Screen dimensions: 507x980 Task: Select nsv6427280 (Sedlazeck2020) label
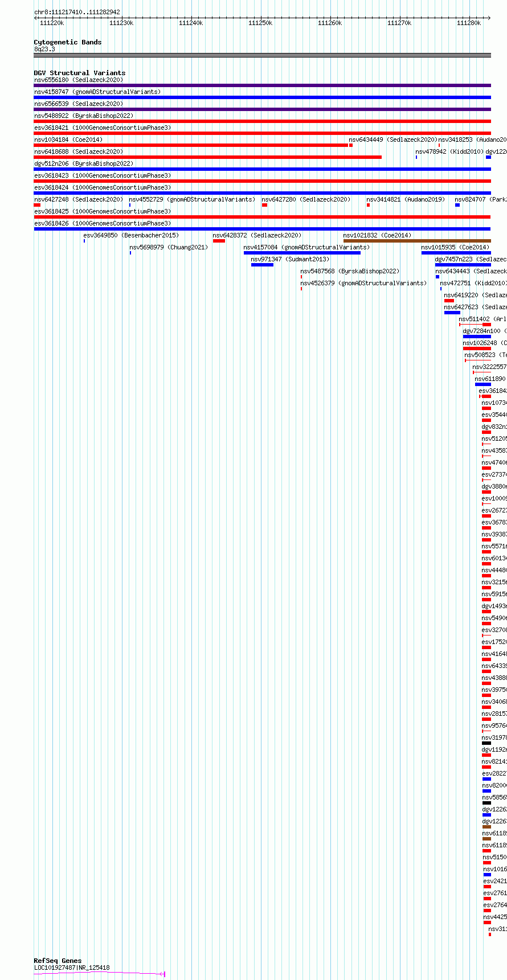306,199
